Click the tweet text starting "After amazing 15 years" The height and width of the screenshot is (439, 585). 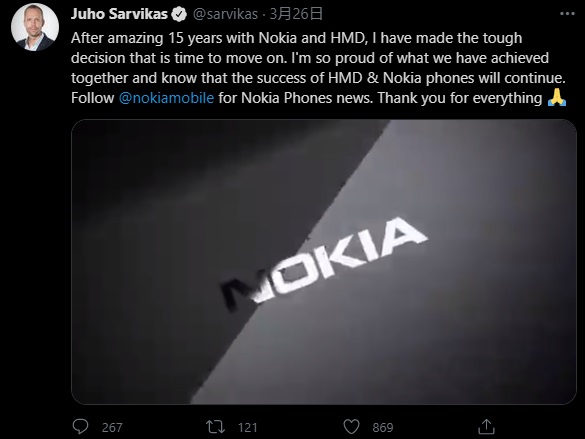pos(319,68)
